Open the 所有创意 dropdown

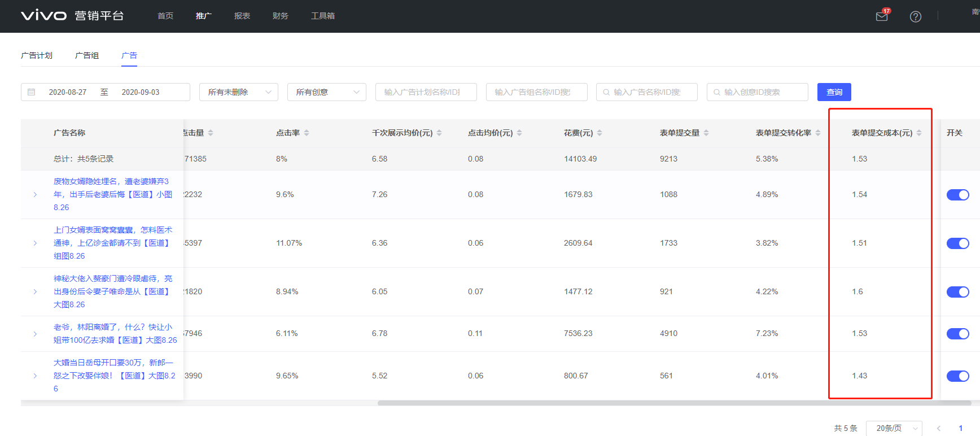(x=326, y=92)
